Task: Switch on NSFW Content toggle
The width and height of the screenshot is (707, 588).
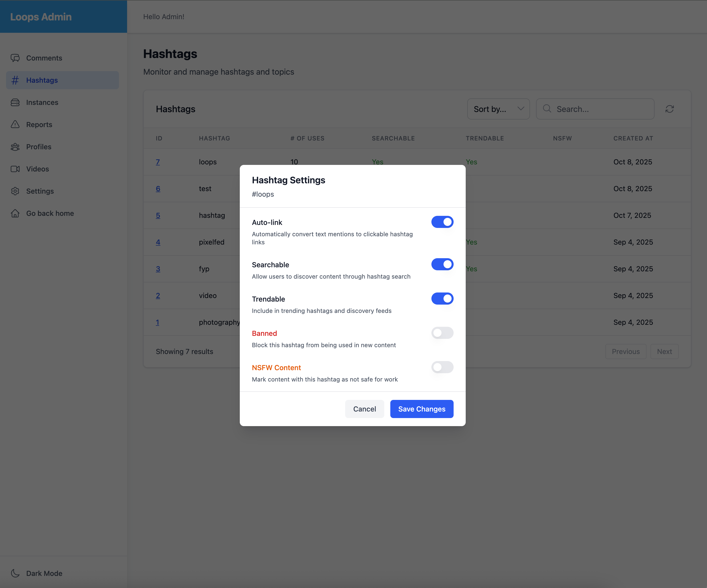Action: pyautogui.click(x=442, y=367)
